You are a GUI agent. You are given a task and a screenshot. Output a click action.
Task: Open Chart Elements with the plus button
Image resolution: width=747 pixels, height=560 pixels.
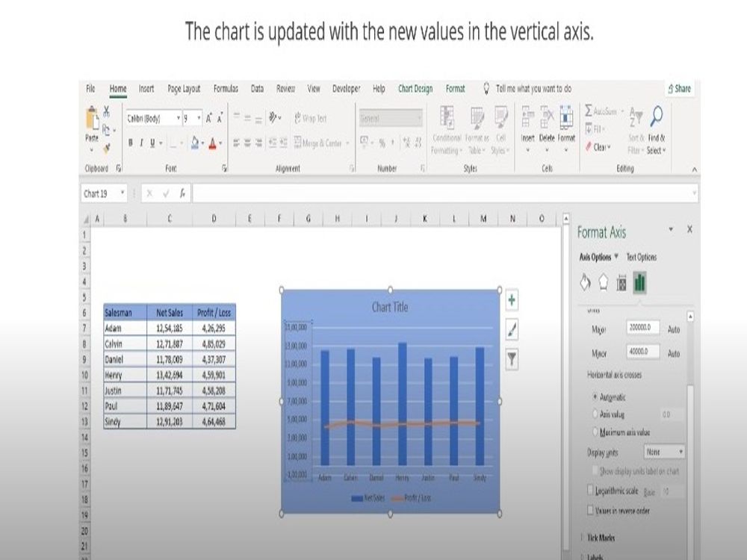click(512, 299)
